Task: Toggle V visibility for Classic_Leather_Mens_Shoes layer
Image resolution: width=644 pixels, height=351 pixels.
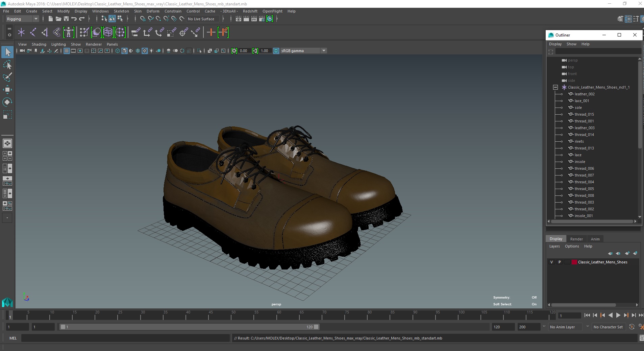Action: tap(552, 262)
